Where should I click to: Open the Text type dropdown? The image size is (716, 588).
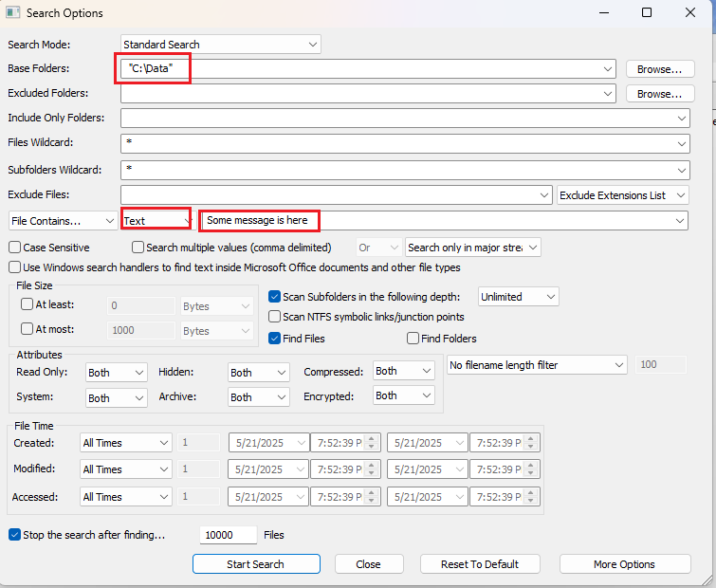point(156,221)
